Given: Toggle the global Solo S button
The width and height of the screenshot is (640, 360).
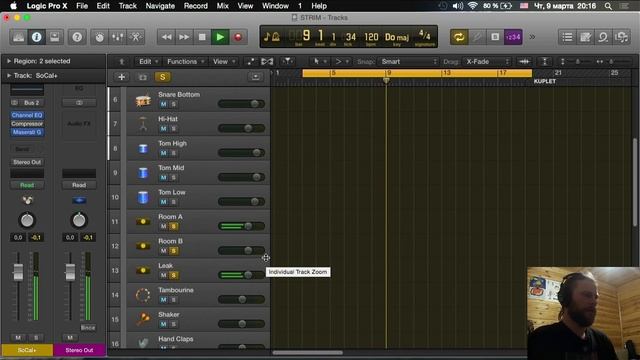Looking at the screenshot, I should coord(162,77).
